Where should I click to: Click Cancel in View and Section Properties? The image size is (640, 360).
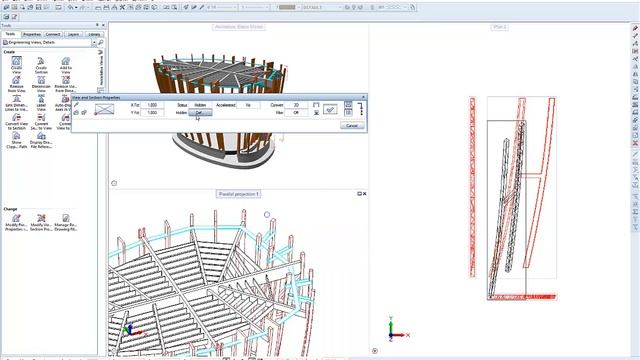click(352, 126)
